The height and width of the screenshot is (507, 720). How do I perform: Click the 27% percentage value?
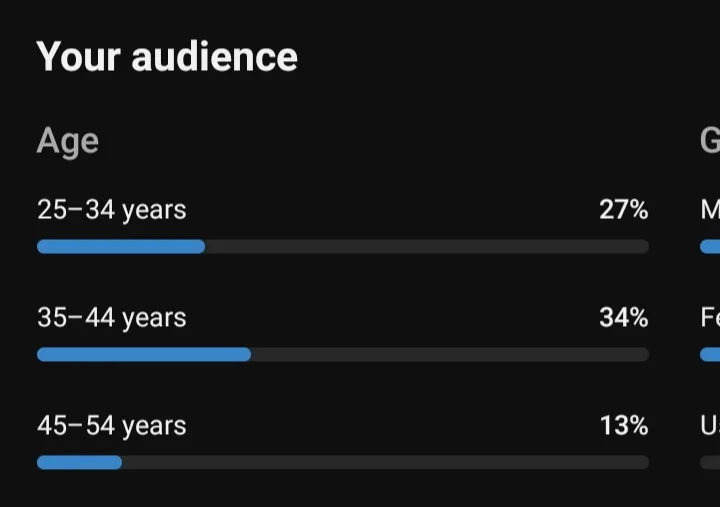(624, 209)
